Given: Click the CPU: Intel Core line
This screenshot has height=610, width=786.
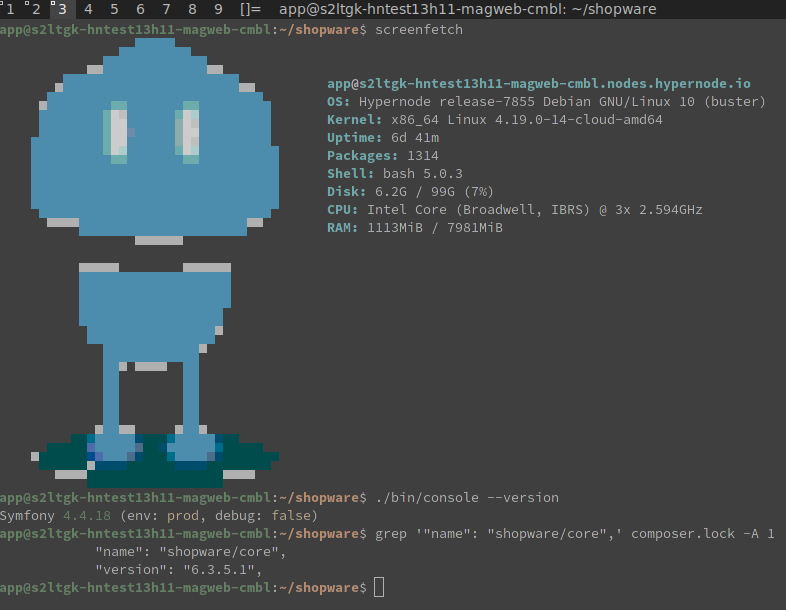Looking at the screenshot, I should 515,210.
